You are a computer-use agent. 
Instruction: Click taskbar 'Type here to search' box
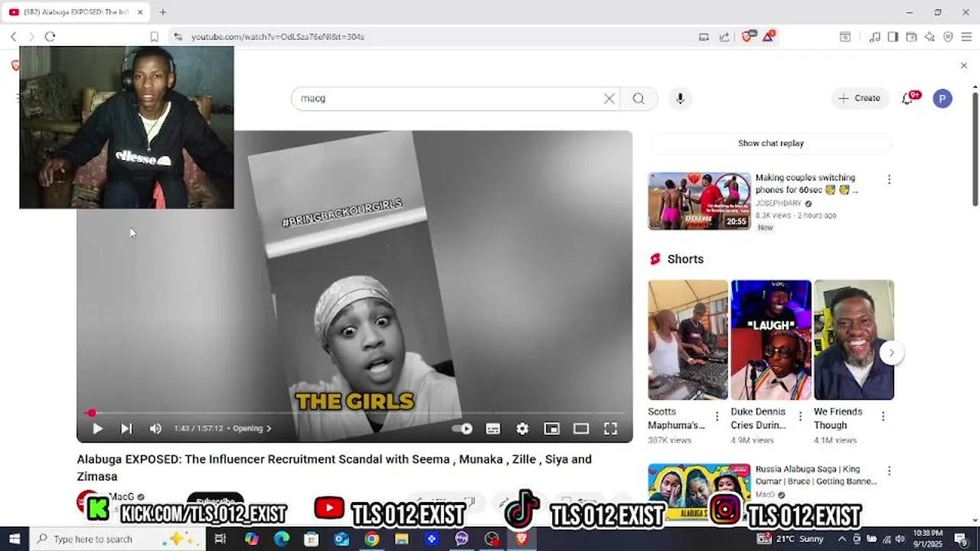(117, 539)
